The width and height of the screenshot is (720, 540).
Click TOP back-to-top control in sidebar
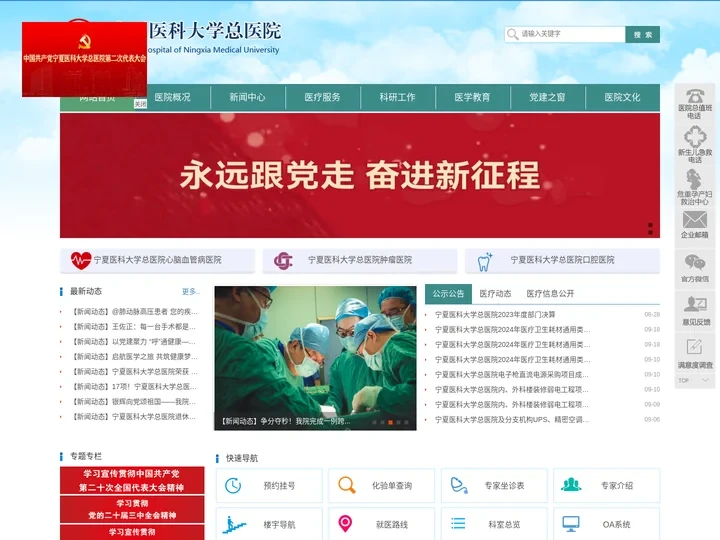pos(694,381)
